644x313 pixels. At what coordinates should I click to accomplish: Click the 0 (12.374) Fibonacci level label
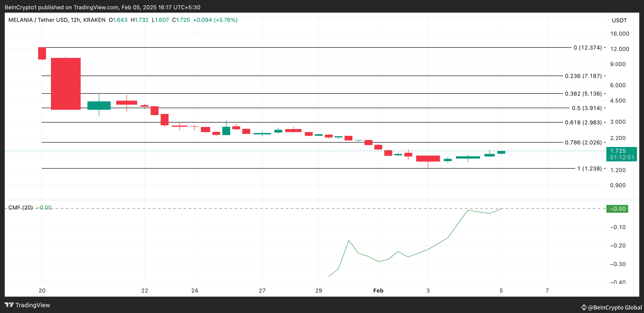[x=587, y=47]
